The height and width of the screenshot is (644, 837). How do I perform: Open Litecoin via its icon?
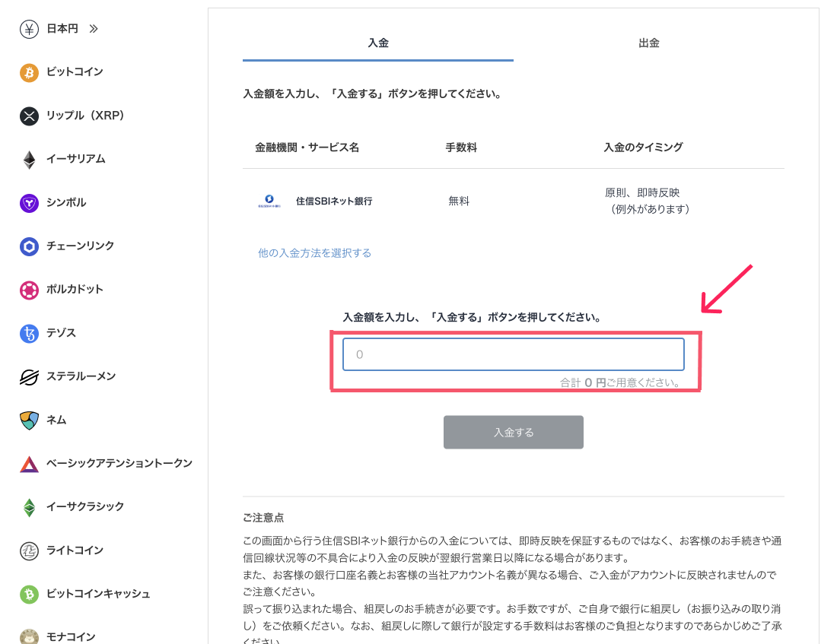tap(29, 550)
